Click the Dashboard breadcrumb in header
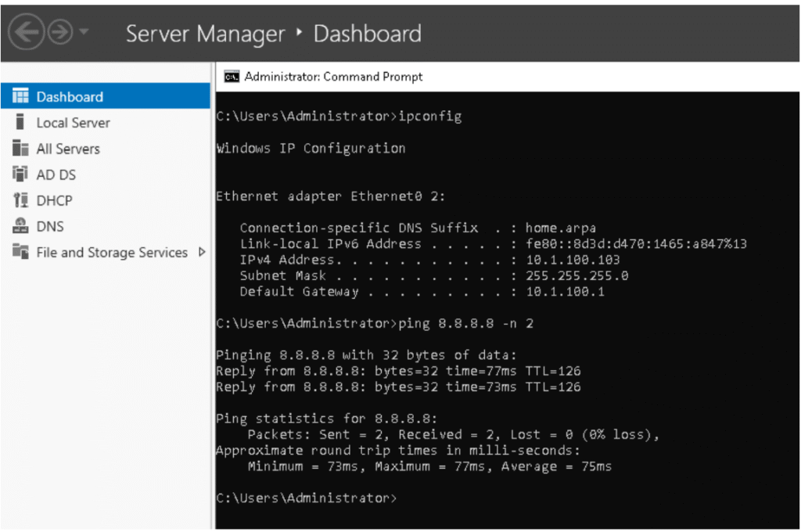 367,34
